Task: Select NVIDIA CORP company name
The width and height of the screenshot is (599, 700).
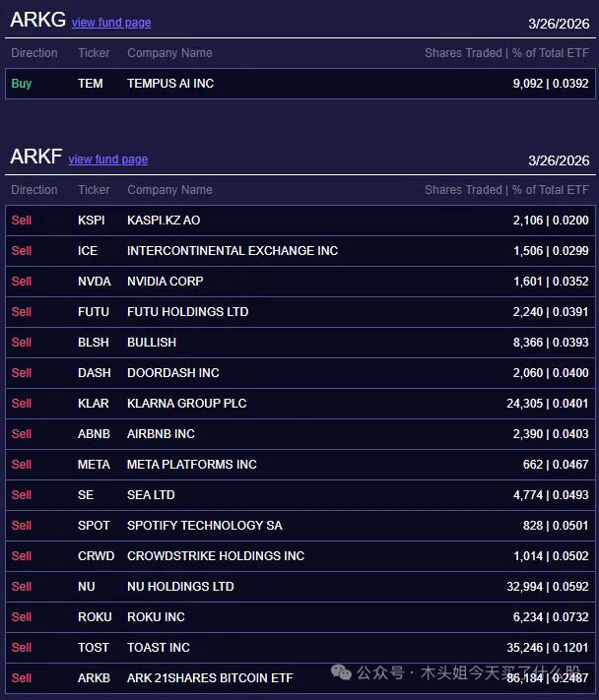Action: (165, 282)
